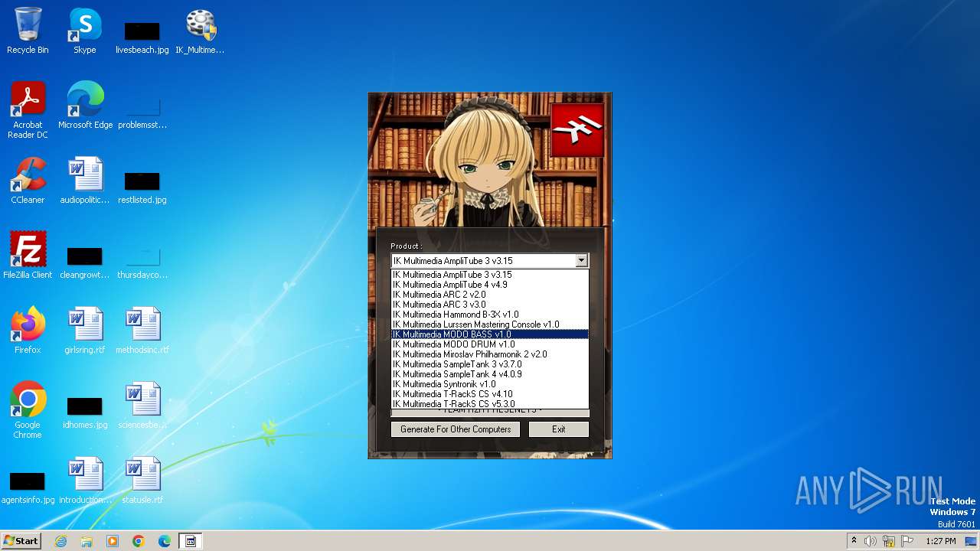Select the restlisted.jpg desktop file
Image resolution: width=980 pixels, height=551 pixels.
(x=142, y=186)
